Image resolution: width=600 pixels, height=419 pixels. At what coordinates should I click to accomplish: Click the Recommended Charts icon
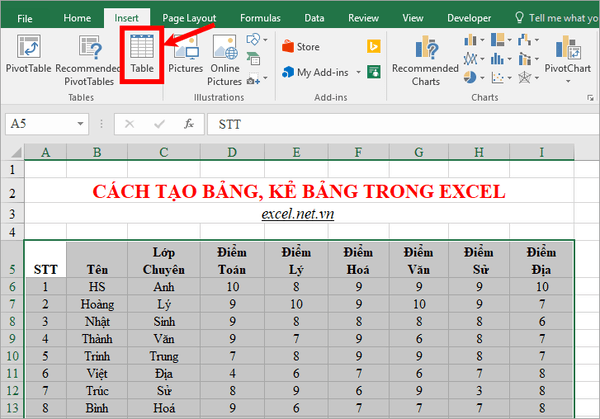tap(425, 58)
